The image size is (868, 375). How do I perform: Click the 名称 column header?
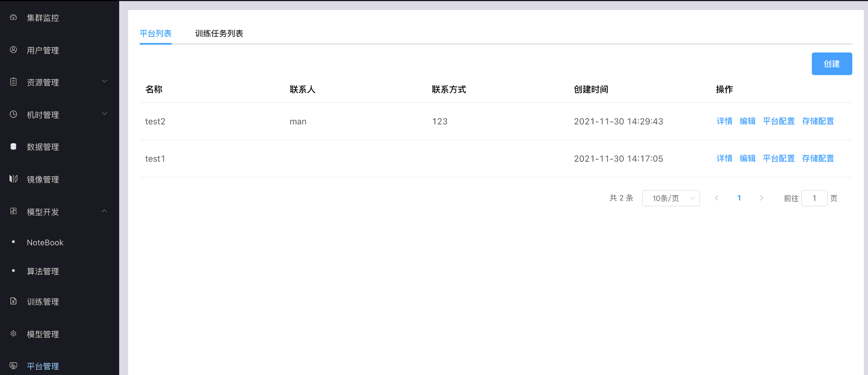coord(154,89)
